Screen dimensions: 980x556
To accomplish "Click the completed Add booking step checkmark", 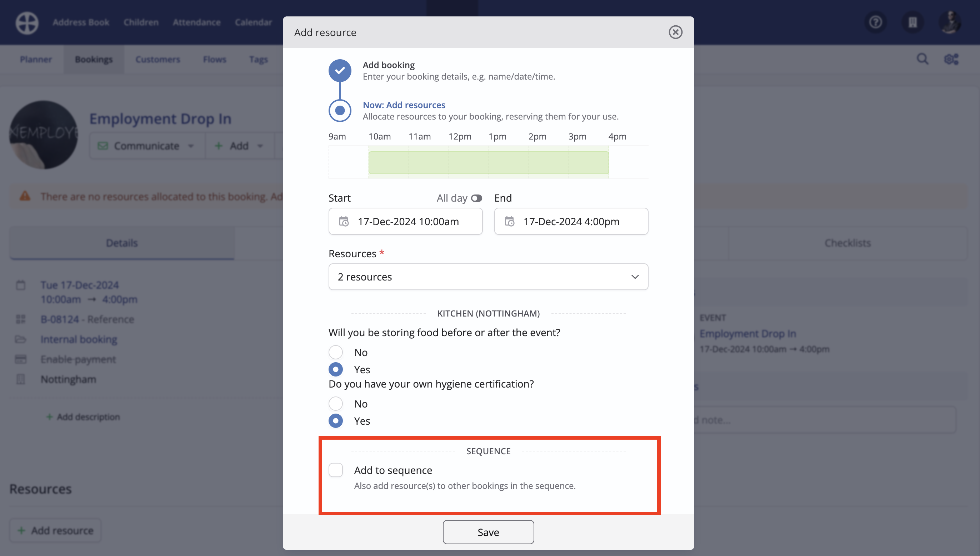I will tap(340, 71).
